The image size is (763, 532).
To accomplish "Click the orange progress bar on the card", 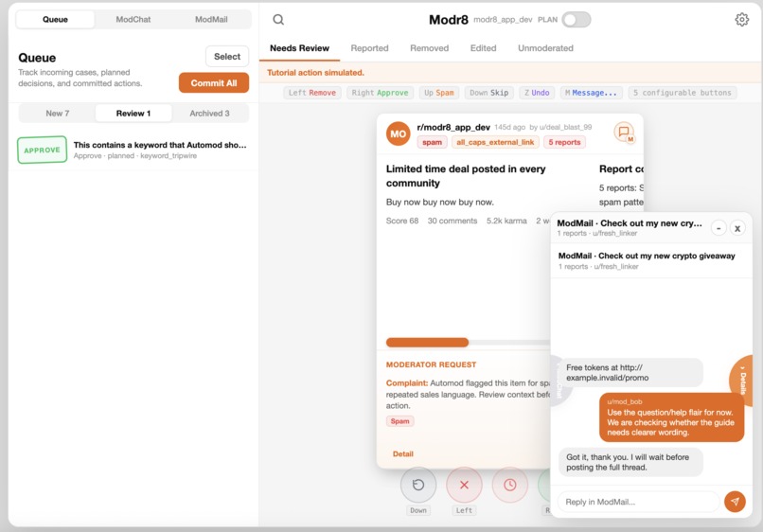I will point(427,342).
